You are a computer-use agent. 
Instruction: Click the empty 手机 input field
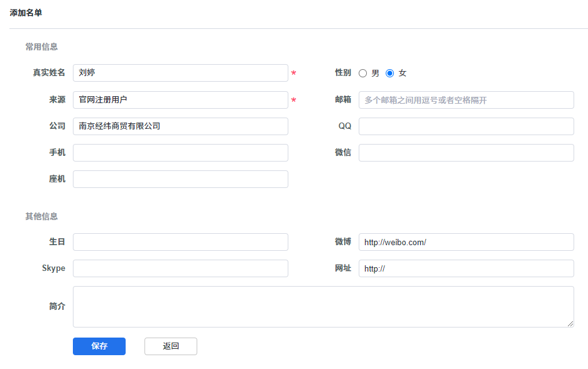coord(180,153)
